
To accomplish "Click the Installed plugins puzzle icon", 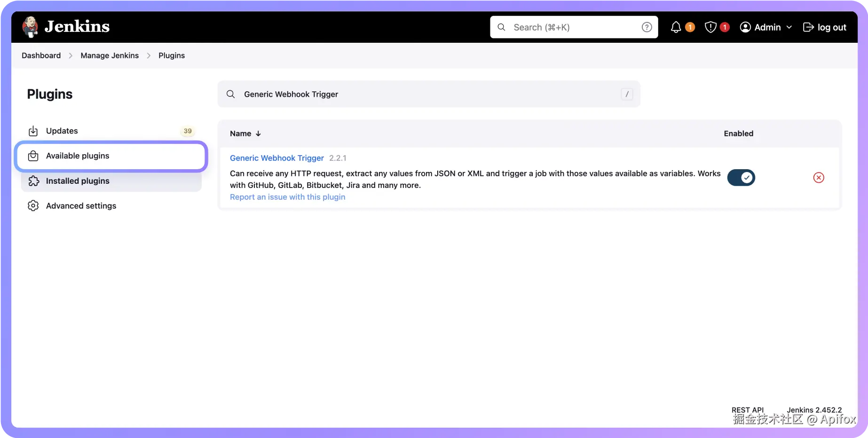I will point(33,181).
